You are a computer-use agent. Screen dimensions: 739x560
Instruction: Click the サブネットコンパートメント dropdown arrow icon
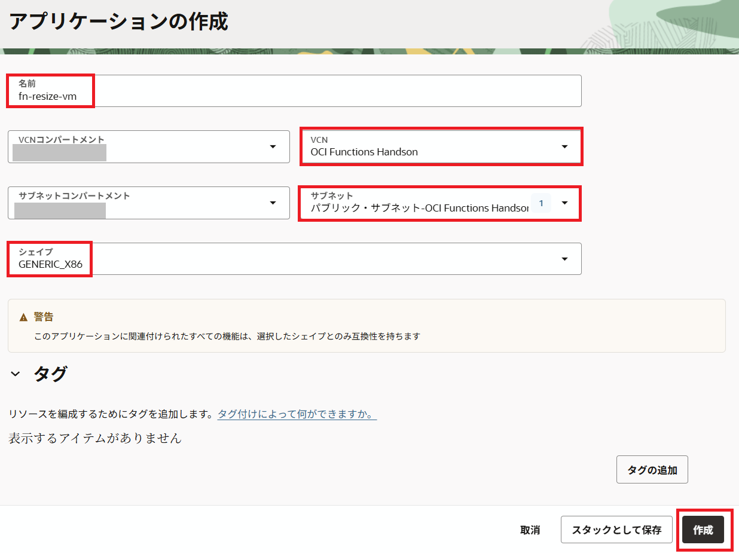[273, 203]
